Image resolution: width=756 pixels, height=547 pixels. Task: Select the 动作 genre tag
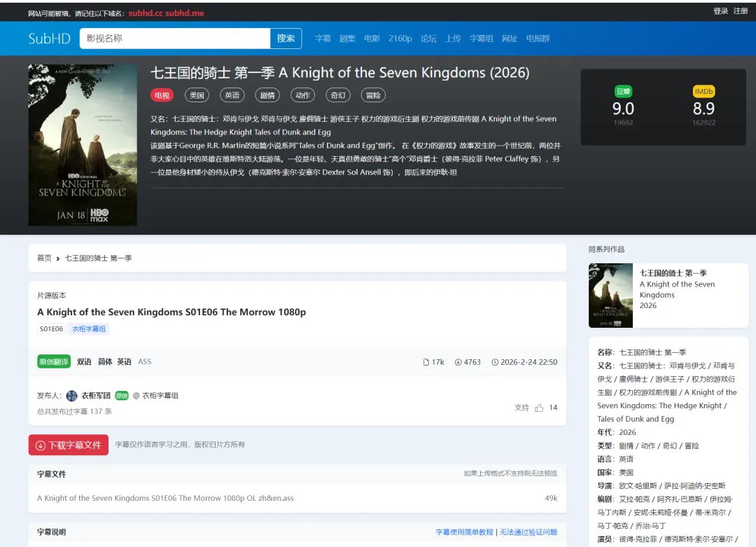coord(302,95)
